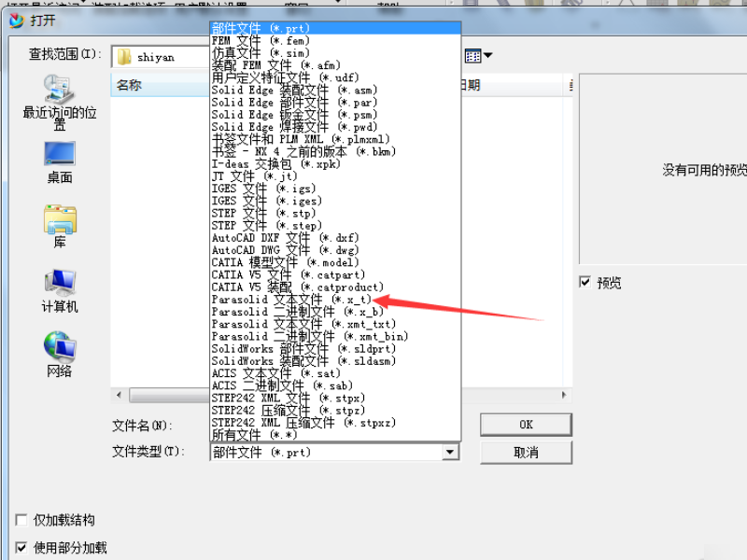Click the OK button
The width and height of the screenshot is (747, 560).
pyautogui.click(x=526, y=425)
